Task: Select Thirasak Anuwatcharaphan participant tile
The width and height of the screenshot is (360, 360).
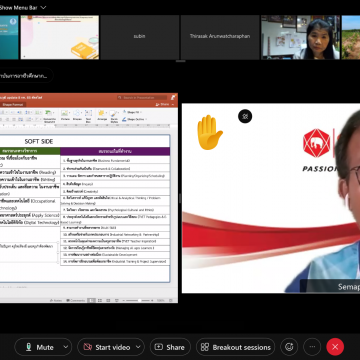Action: 220,37
